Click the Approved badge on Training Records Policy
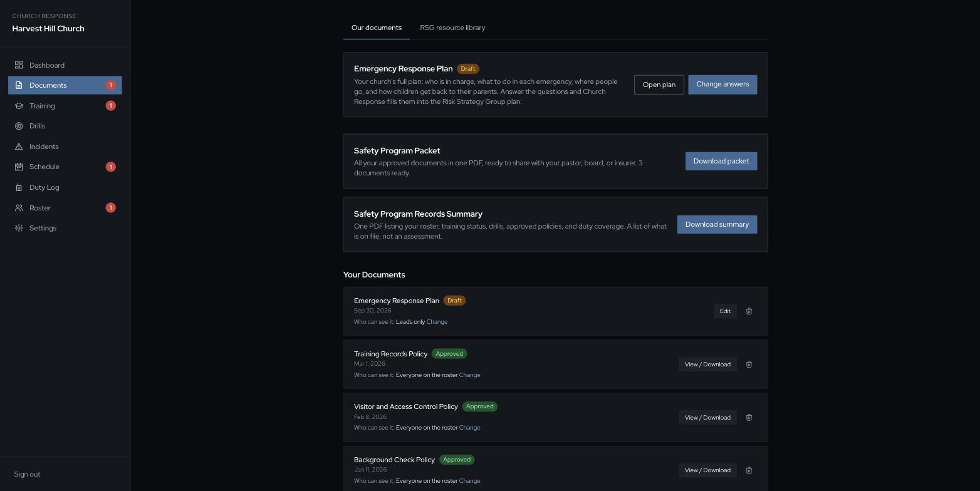Viewport: 980px width, 491px height. tap(449, 354)
